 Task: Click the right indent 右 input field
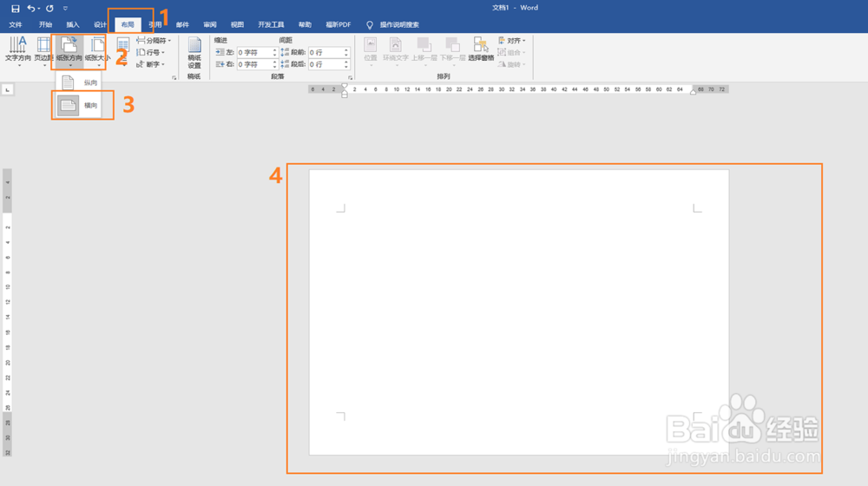click(x=257, y=65)
